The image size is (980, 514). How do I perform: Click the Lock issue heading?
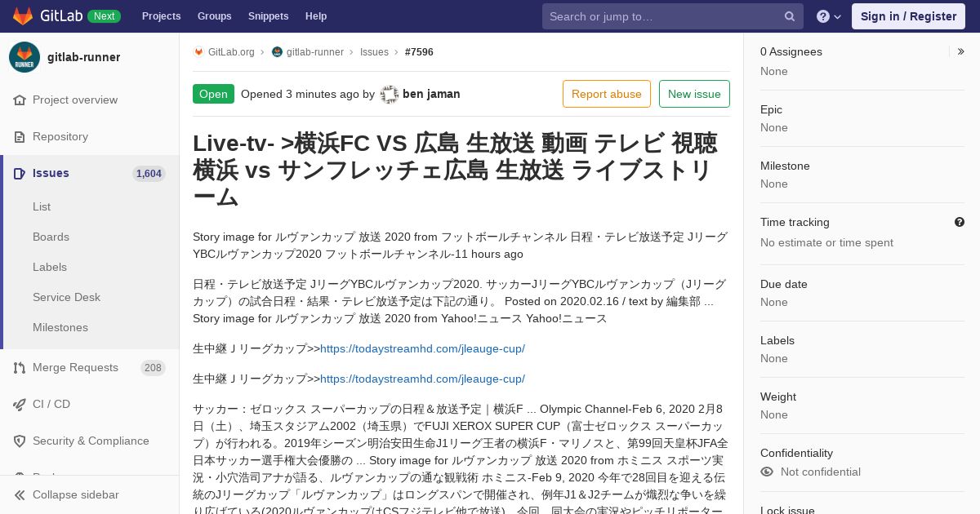(x=787, y=511)
